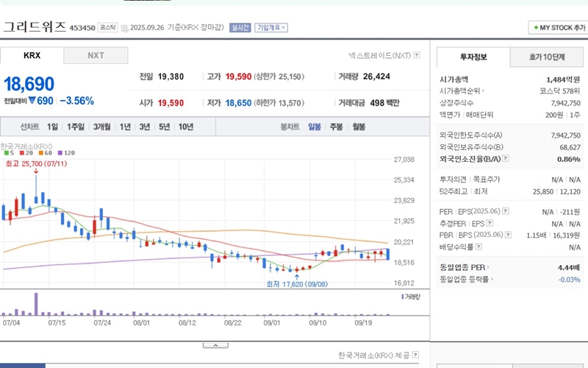
Task: Click the stock name 그리드위즈
Action: [35, 26]
